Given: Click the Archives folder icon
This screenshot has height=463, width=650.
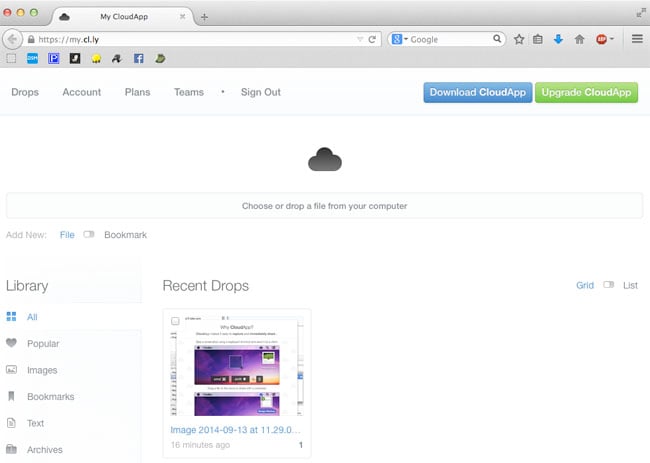Looking at the screenshot, I should coord(11,449).
